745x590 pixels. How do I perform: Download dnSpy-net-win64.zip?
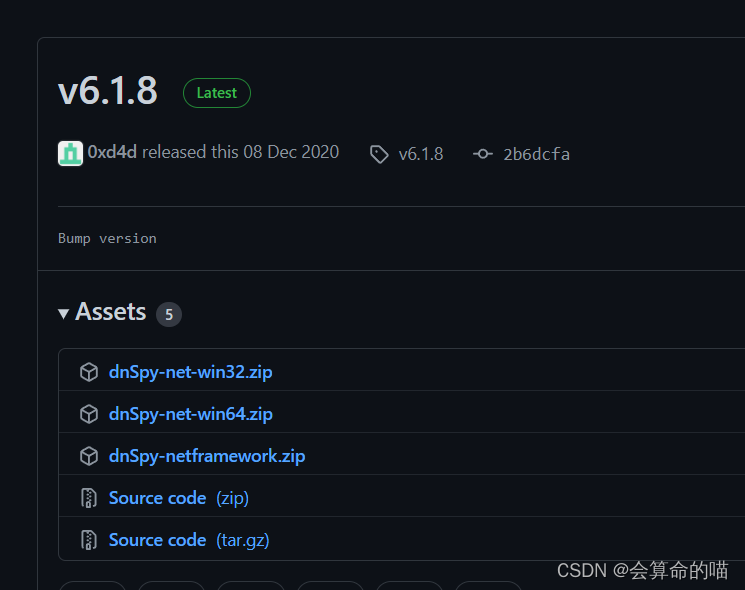pos(191,414)
